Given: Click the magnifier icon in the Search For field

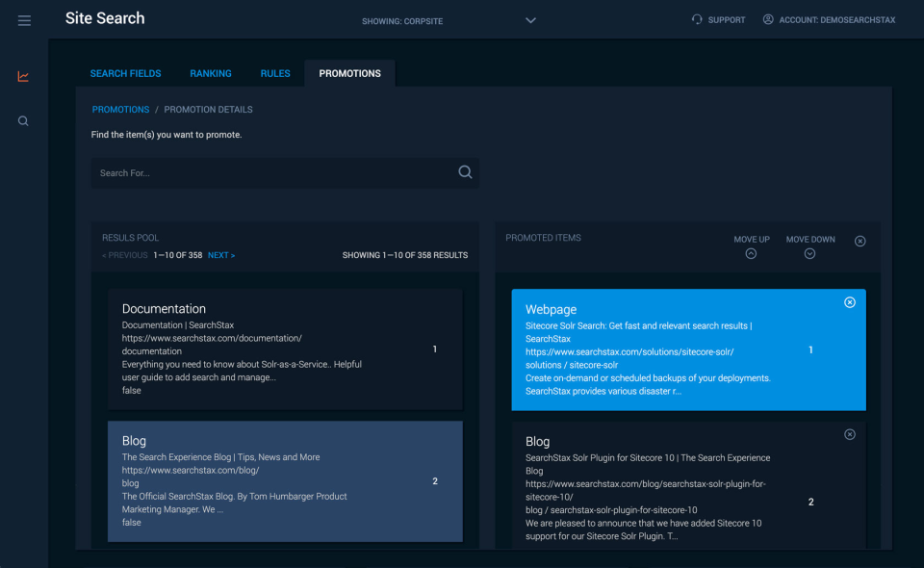Looking at the screenshot, I should click(x=465, y=171).
